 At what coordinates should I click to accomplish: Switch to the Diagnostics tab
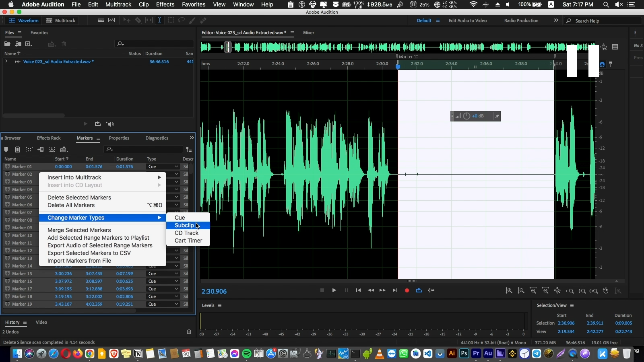pos(157,138)
